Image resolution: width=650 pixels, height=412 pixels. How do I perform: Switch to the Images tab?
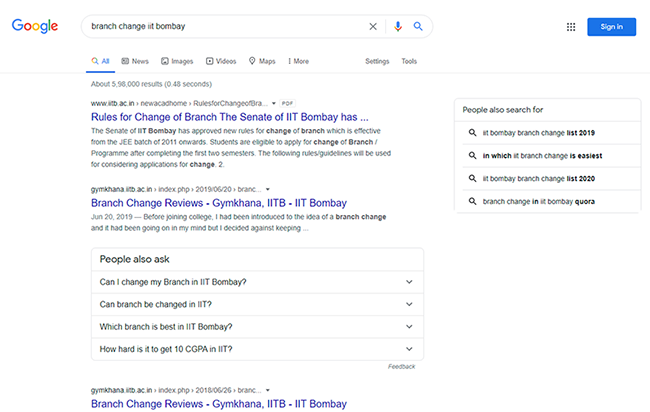(177, 61)
